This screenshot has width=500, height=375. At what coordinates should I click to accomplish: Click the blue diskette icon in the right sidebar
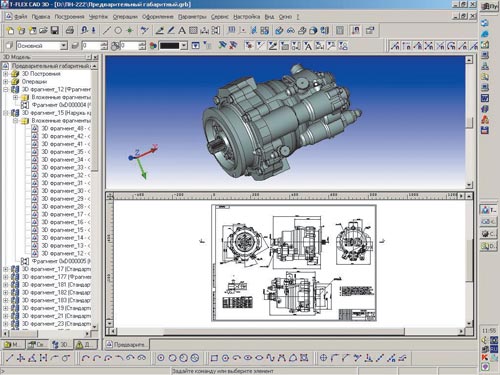[485, 130]
